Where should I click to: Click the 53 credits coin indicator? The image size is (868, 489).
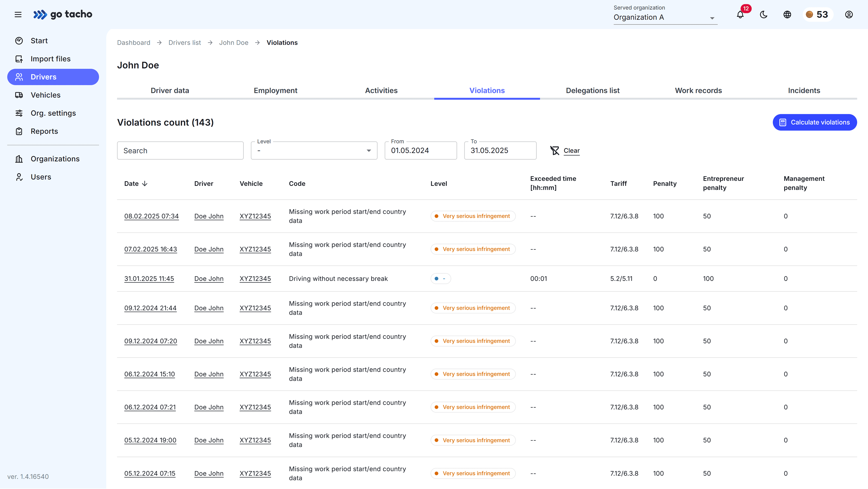pyautogui.click(x=817, y=14)
